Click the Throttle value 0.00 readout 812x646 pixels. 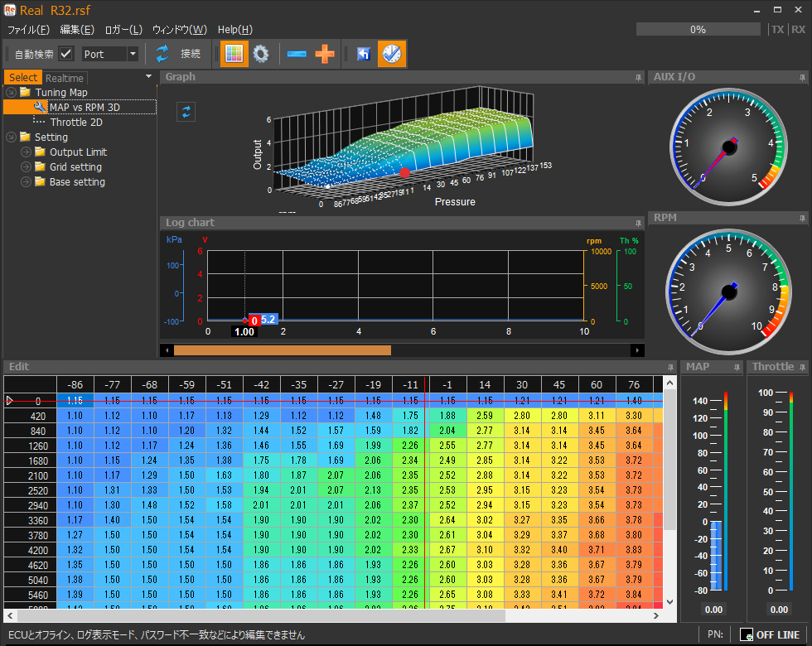[780, 610]
